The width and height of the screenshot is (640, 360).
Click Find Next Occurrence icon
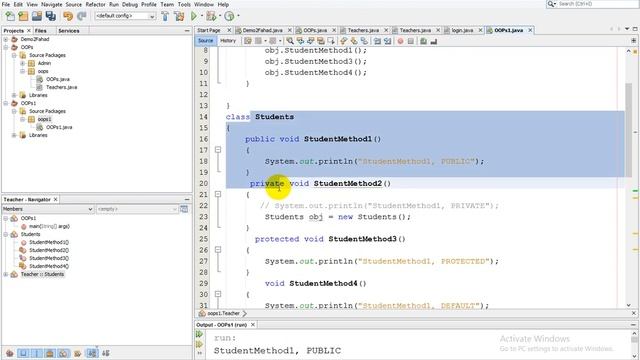pyautogui.click(x=311, y=41)
